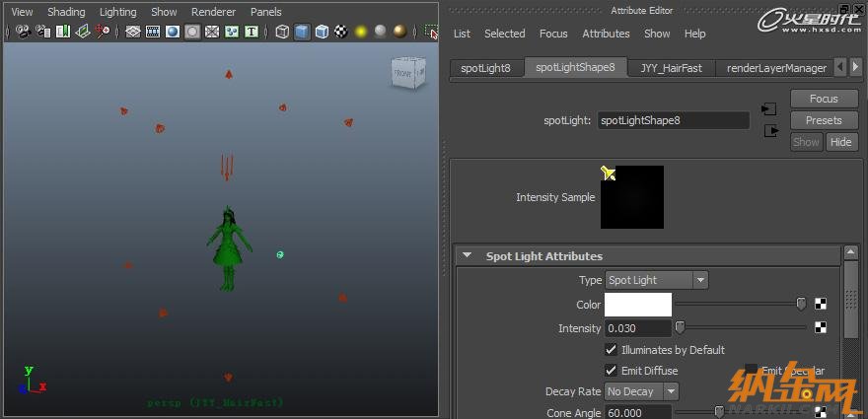Open Camera Attributes icon in the viewport toolbar
The height and width of the screenshot is (419, 868).
point(43,32)
